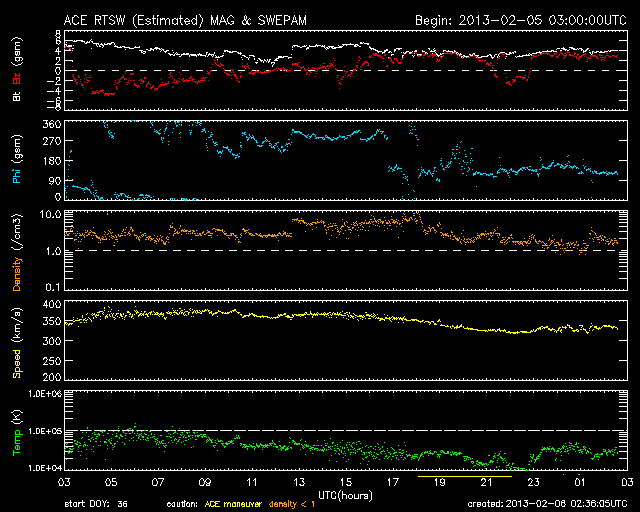Click the '15' hour tick on the time axis
This screenshot has height=512, width=640.
point(346,482)
